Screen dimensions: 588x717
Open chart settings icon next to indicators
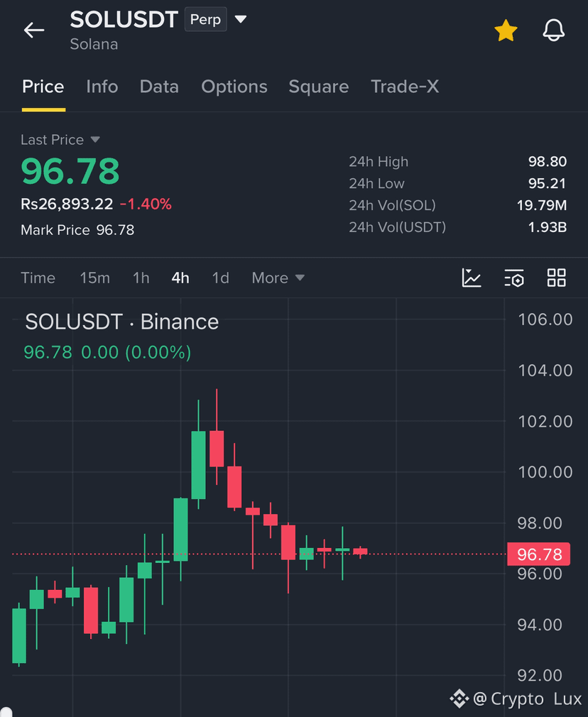click(x=514, y=278)
